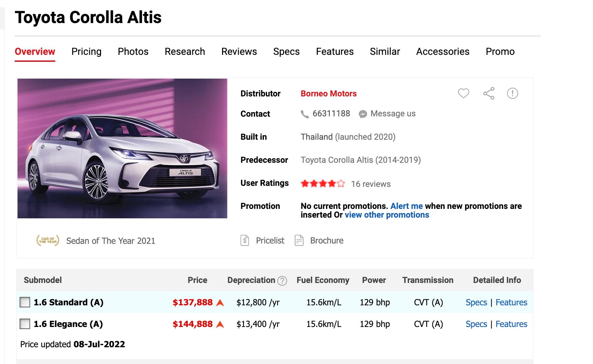The image size is (593, 364).
Task: Open the Specs tab
Action: coord(286,52)
